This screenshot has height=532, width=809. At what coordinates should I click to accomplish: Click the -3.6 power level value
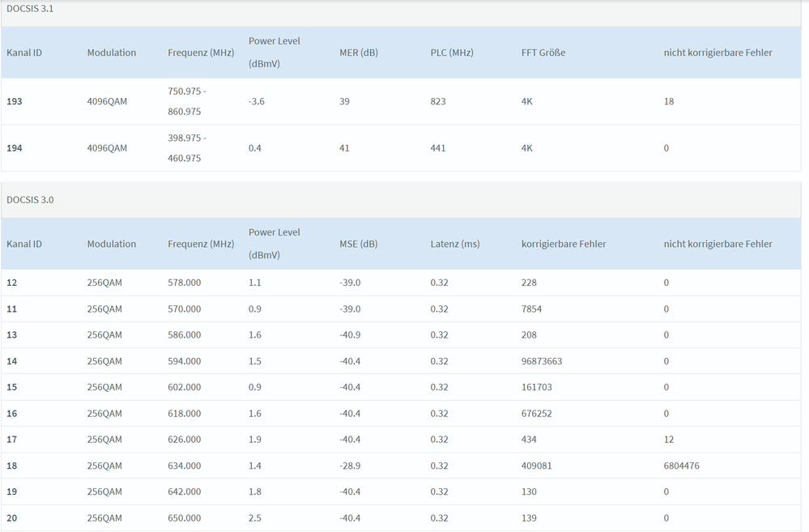tap(258, 101)
